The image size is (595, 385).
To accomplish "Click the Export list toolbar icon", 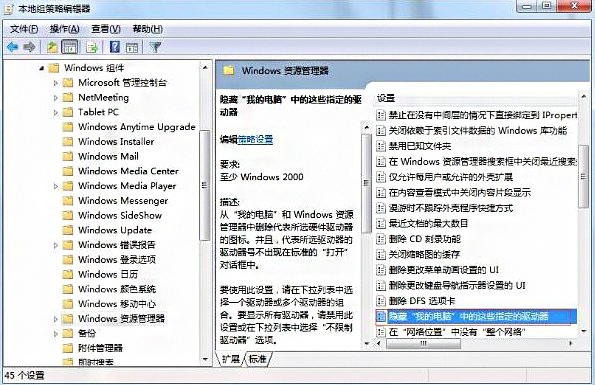I will point(92,47).
